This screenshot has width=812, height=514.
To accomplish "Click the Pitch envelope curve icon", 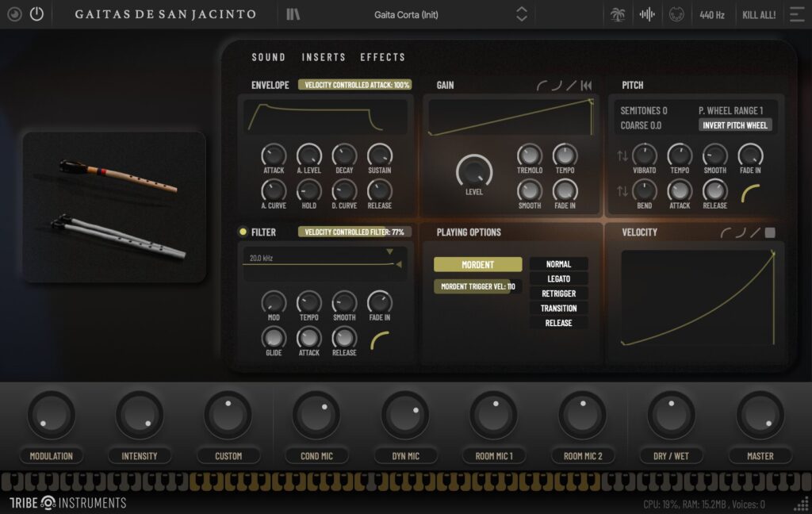I will coord(750,193).
